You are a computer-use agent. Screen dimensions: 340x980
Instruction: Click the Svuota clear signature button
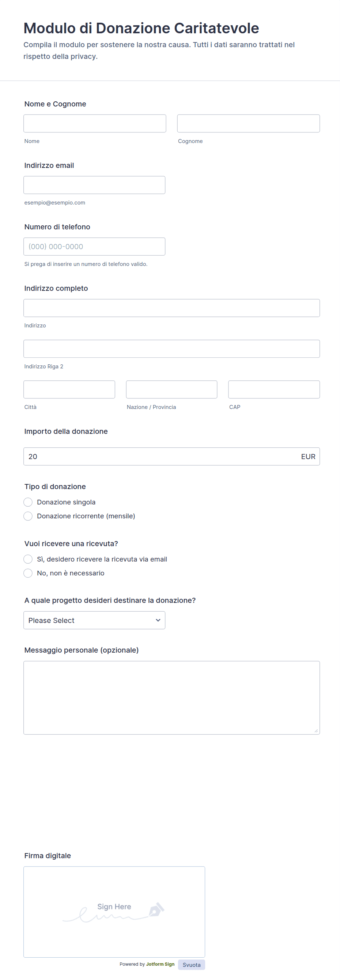191,964
